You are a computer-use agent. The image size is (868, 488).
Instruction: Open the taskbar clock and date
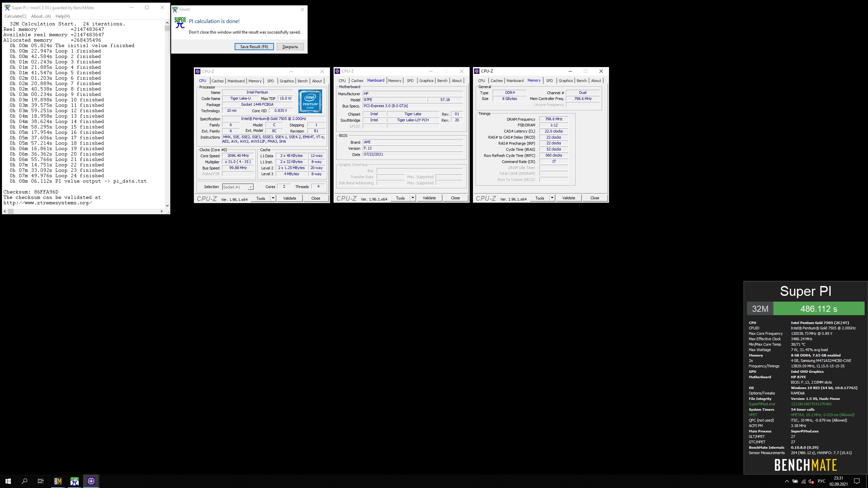pyautogui.click(x=839, y=481)
